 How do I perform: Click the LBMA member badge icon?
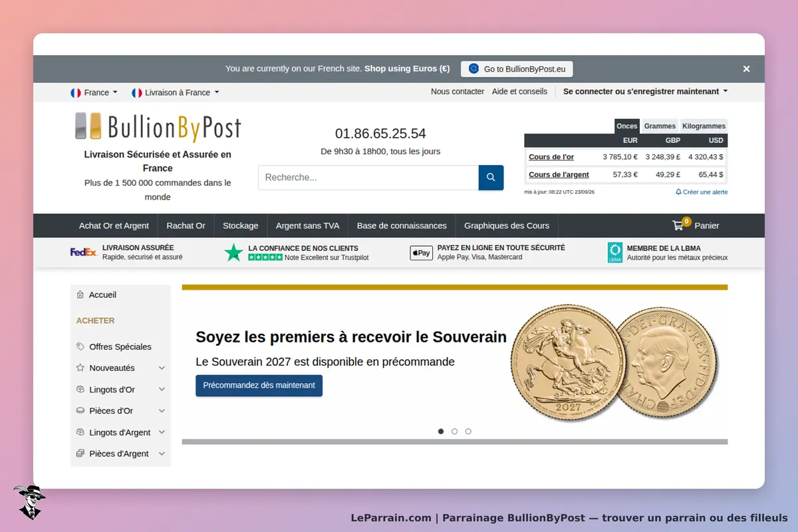[x=615, y=253]
